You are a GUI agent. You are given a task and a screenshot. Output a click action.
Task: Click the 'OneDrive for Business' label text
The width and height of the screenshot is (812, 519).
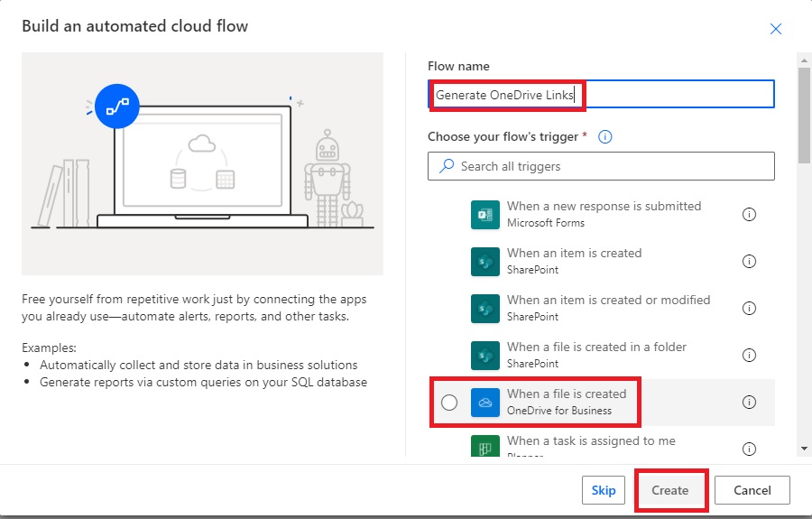coord(559,411)
